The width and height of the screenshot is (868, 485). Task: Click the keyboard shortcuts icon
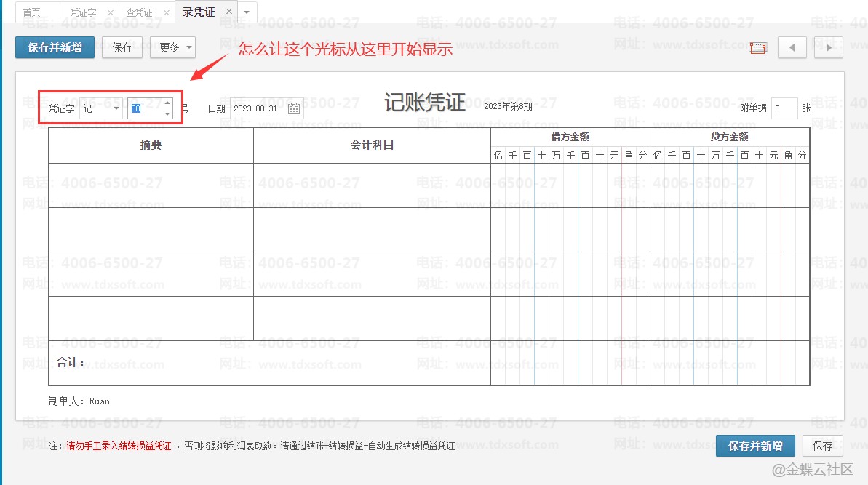pyautogui.click(x=758, y=48)
